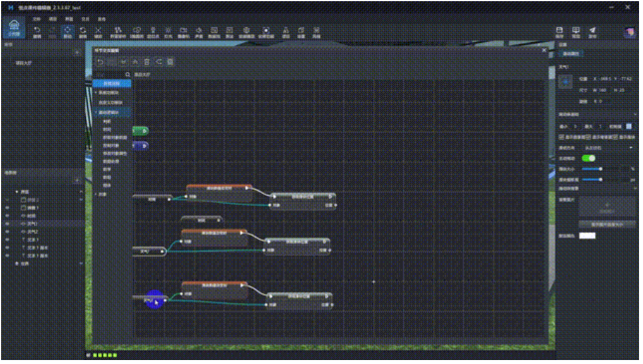Toggle eye icon of the highlighted layer row
This screenshot has height=364, width=643.
(7, 224)
